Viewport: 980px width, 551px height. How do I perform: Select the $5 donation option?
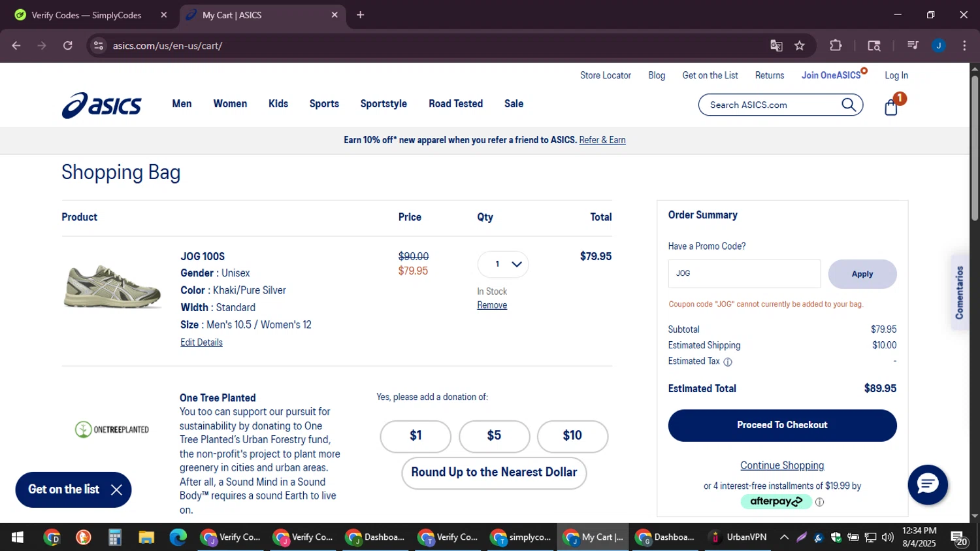click(x=494, y=436)
